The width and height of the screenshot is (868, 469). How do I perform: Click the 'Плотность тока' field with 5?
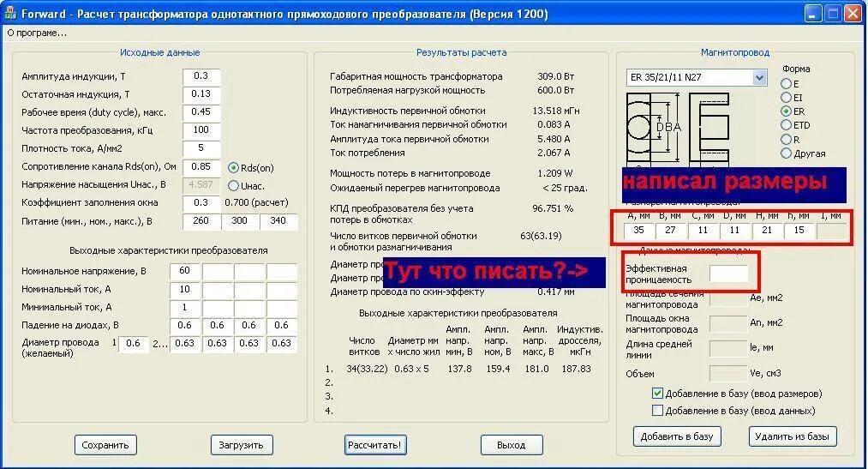(201, 148)
